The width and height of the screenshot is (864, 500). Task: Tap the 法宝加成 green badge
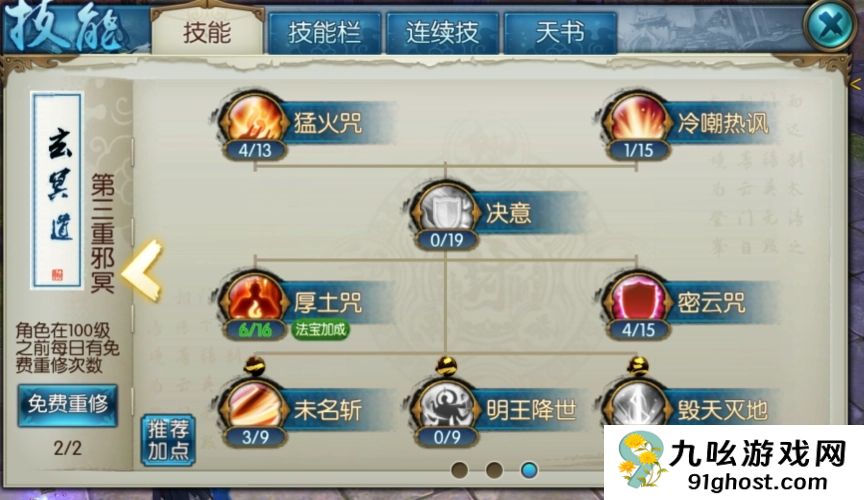click(320, 330)
